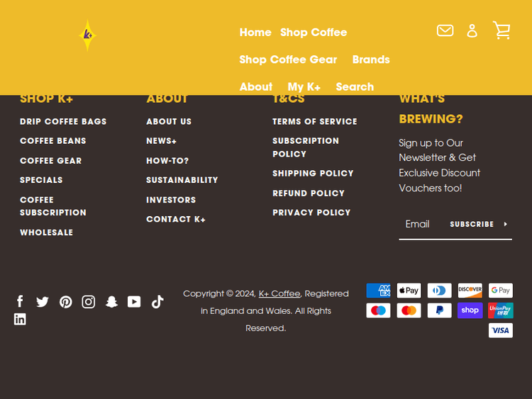Open the account user icon
This screenshot has height=399, width=532.
(472, 30)
